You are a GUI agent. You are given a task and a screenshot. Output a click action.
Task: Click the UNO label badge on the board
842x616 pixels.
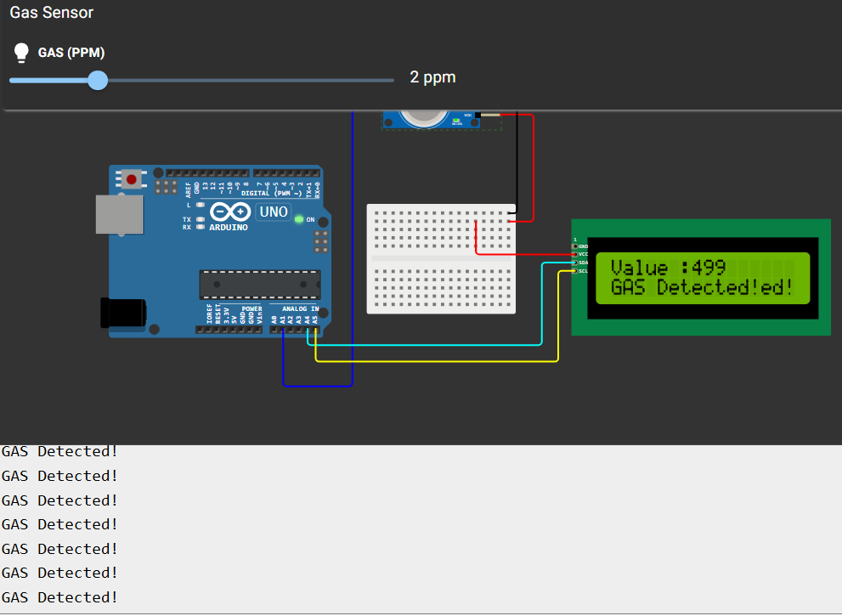[x=273, y=212]
